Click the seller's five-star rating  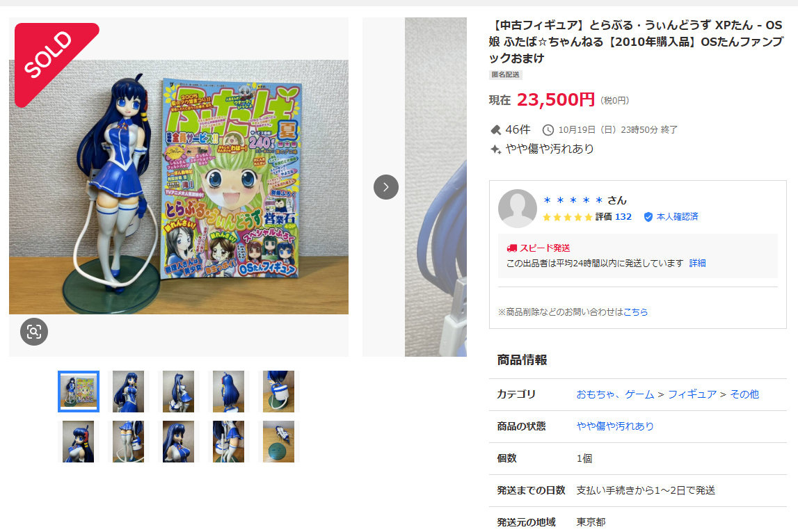pyautogui.click(x=568, y=217)
